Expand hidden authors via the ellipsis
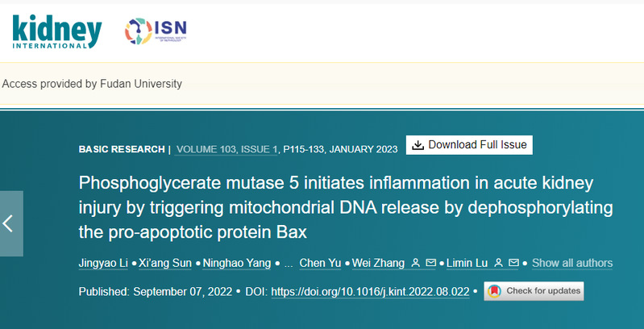Viewport: 644px width, 329px height. (289, 263)
